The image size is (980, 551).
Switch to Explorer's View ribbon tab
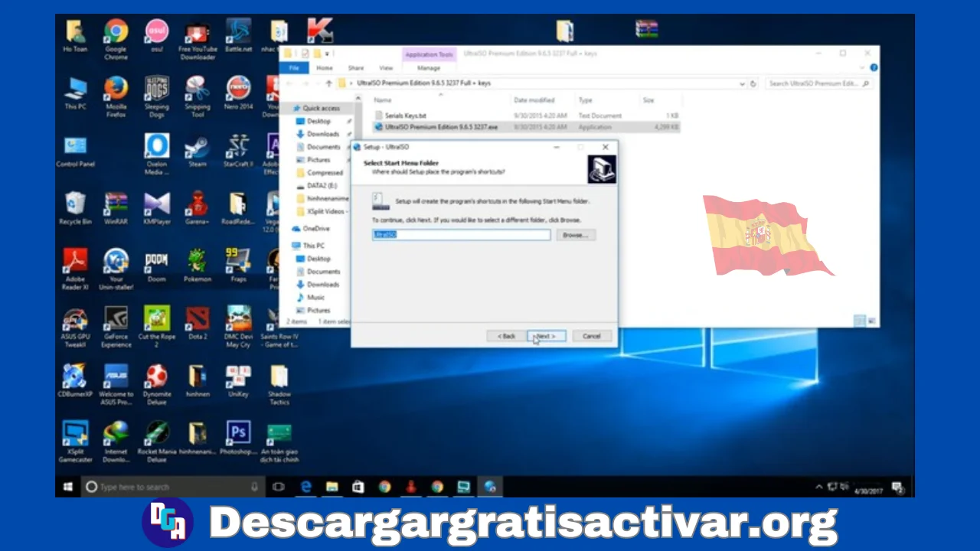point(386,68)
